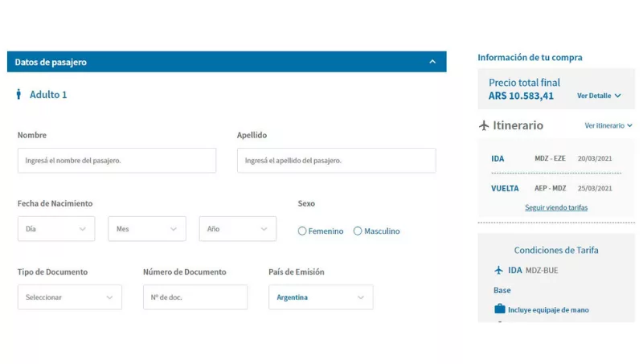The height and width of the screenshot is (364, 643).
Task: Open the Tipo de Documento dropdown
Action: coord(70,297)
